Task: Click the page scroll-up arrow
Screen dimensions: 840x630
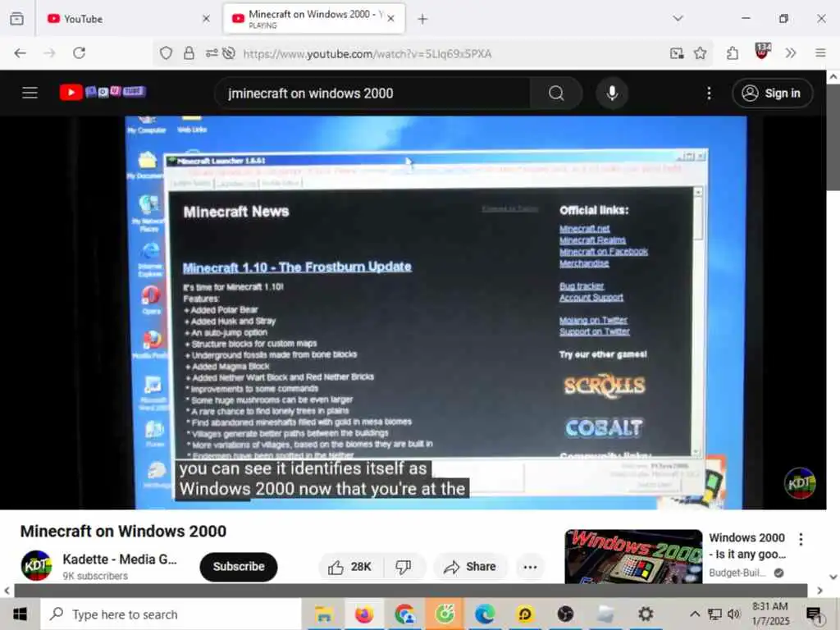Action: (x=833, y=77)
